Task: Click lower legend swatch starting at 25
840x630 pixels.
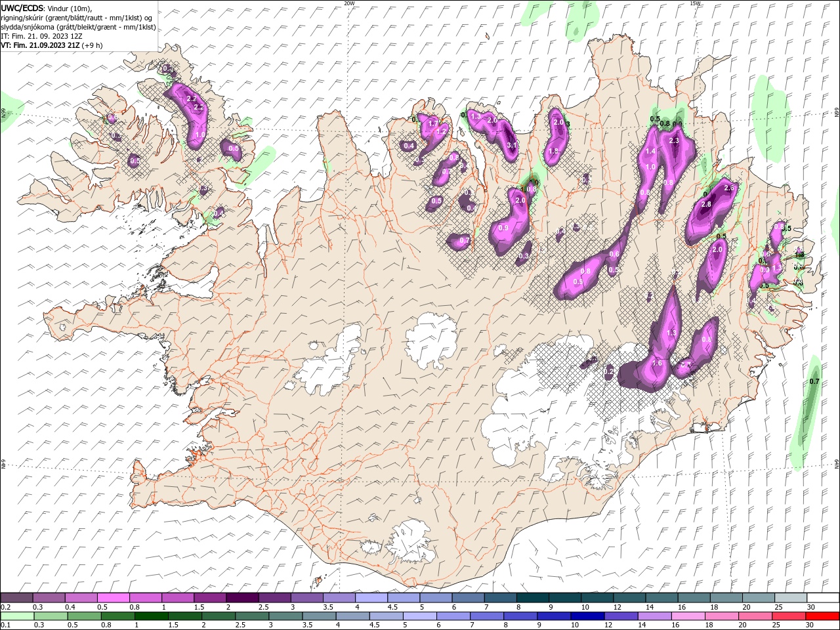Action: [x=790, y=616]
